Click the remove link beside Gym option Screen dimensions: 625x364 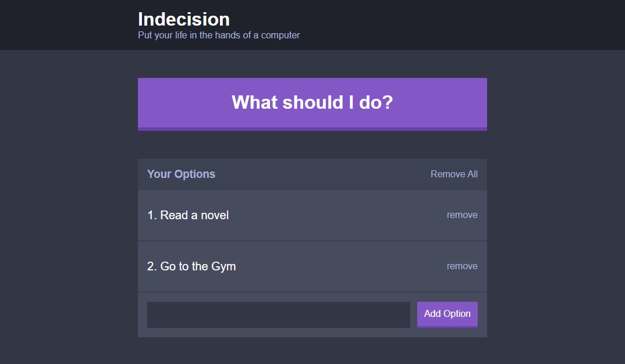pos(462,266)
